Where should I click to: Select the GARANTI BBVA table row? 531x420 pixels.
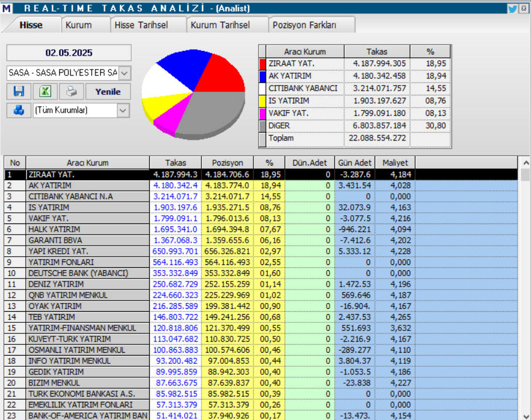tap(88, 242)
